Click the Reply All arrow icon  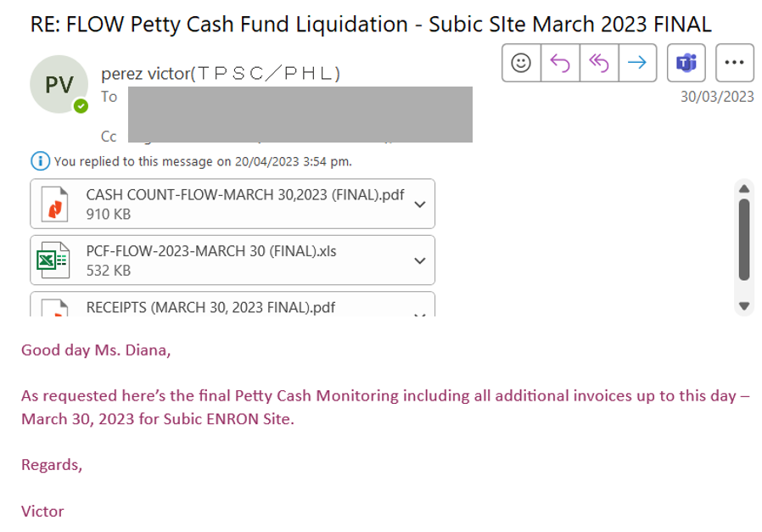click(x=599, y=63)
